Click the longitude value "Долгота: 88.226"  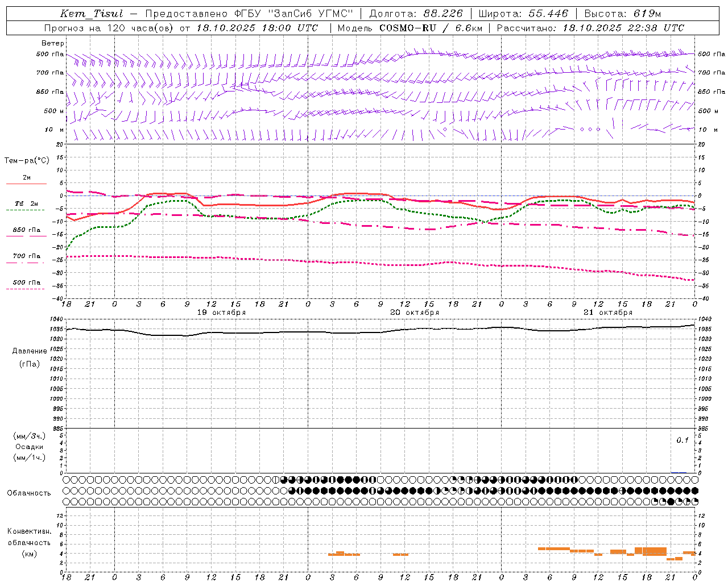tap(416, 14)
